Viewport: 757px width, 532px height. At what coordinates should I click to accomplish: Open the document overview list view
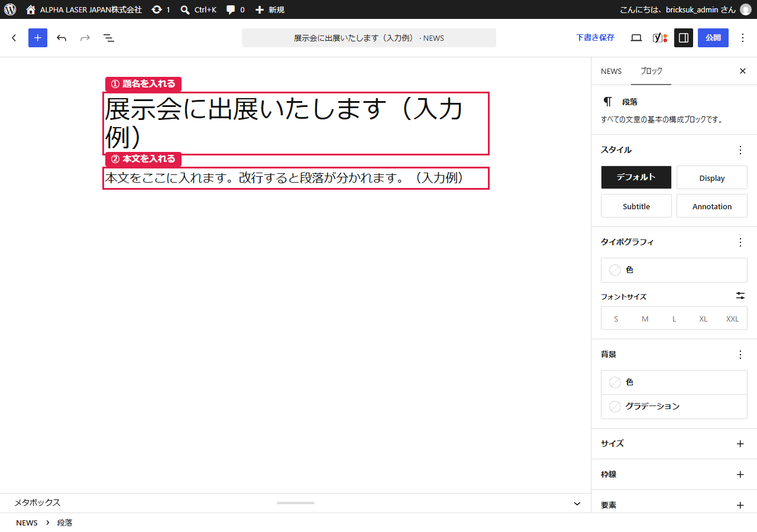[x=109, y=38]
